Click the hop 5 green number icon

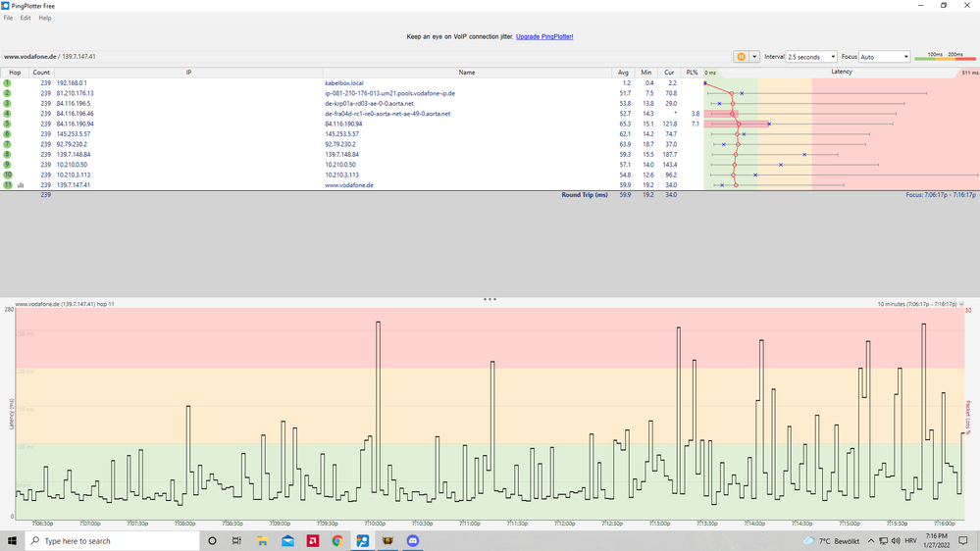pos(8,124)
